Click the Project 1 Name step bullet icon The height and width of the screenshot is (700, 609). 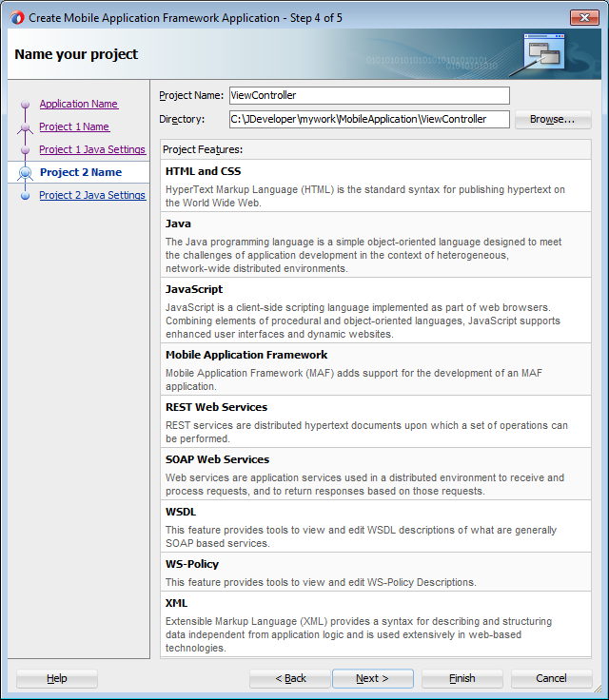pos(25,127)
